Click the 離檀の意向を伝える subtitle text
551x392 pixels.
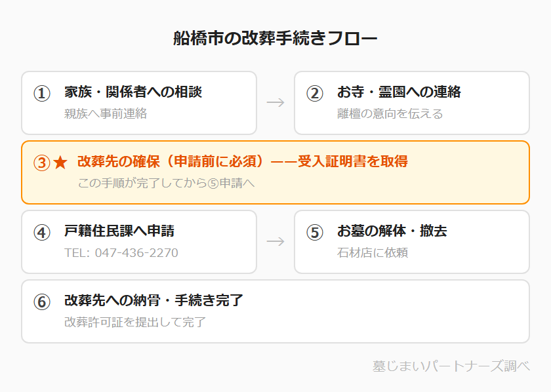(390, 113)
